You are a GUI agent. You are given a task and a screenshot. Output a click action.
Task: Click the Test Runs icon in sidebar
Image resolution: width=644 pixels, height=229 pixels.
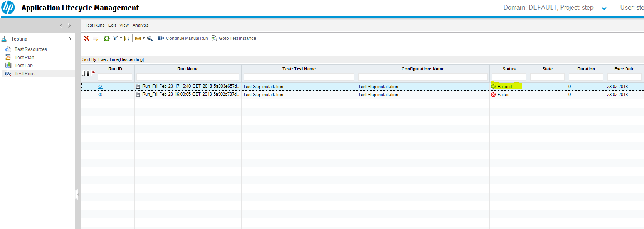8,74
